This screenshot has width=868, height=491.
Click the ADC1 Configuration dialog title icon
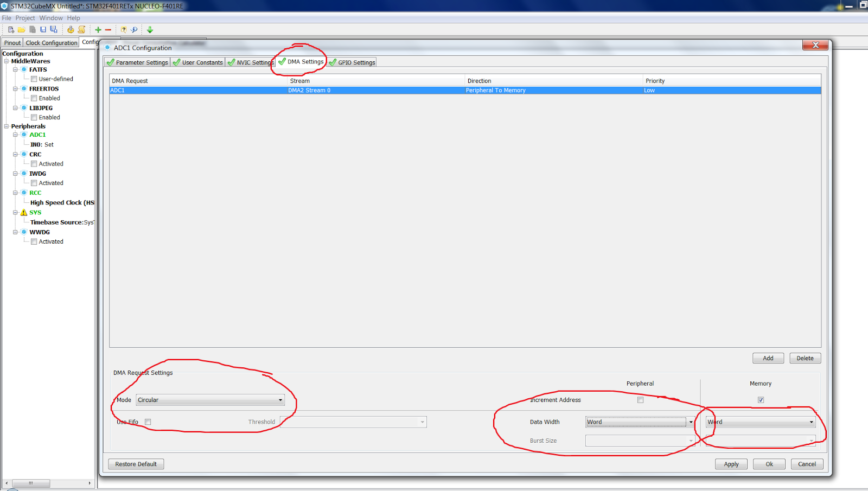[x=107, y=47]
